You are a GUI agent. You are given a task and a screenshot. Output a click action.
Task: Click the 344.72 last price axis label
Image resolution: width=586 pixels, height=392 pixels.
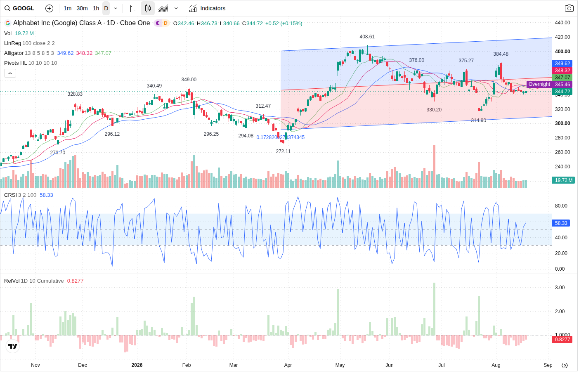coord(562,92)
